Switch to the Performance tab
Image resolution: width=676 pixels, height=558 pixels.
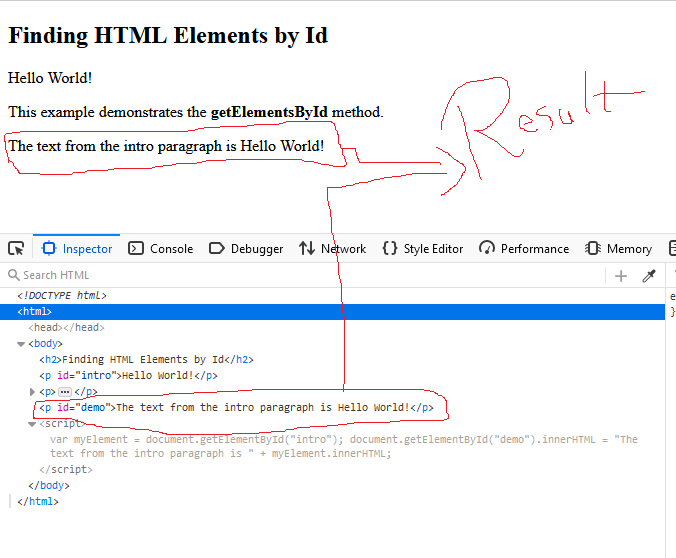click(x=524, y=249)
